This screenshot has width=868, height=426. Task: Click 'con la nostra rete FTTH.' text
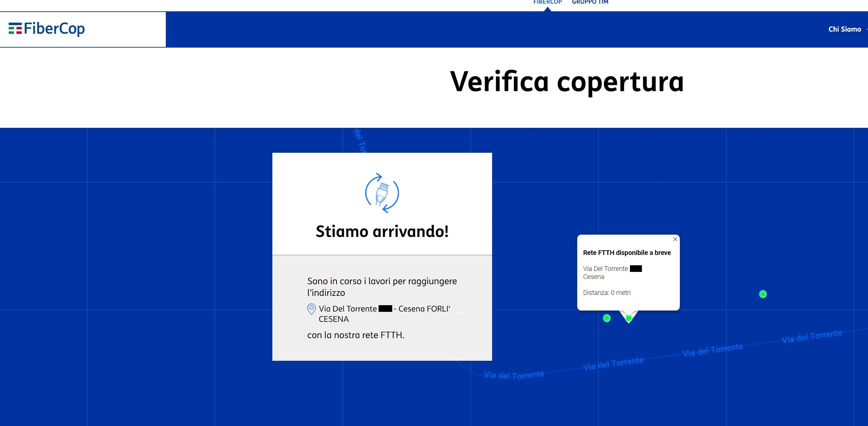(x=356, y=335)
